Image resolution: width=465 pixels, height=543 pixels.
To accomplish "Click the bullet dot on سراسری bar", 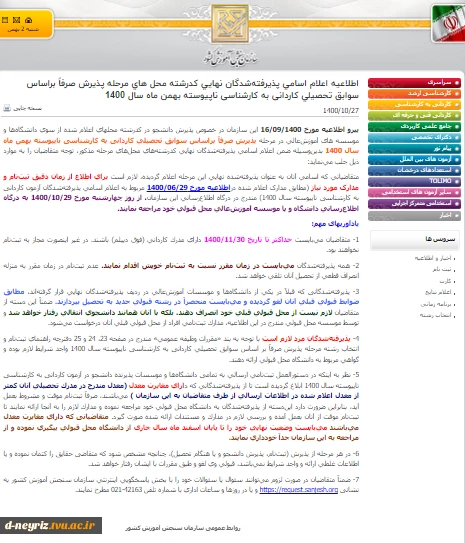I will [x=457, y=83].
